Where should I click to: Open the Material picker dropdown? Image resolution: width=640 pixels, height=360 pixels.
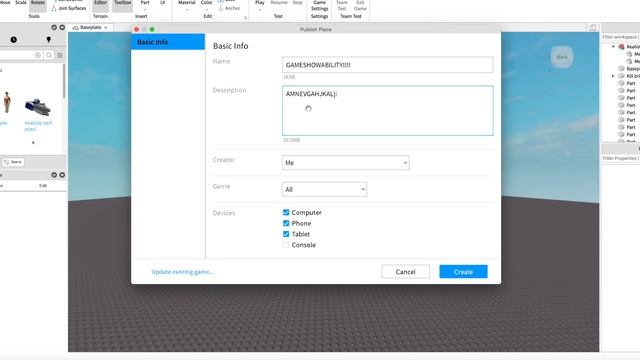click(x=187, y=5)
